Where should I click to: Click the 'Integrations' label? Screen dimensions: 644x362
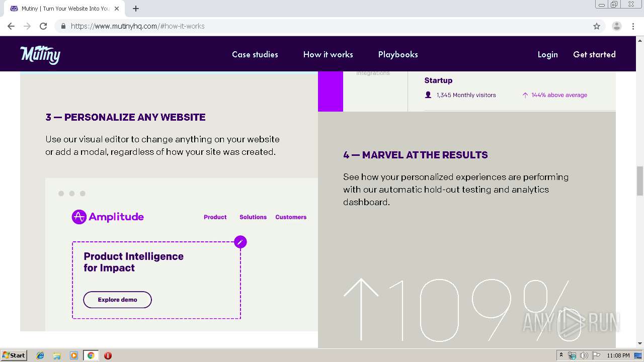click(x=373, y=73)
